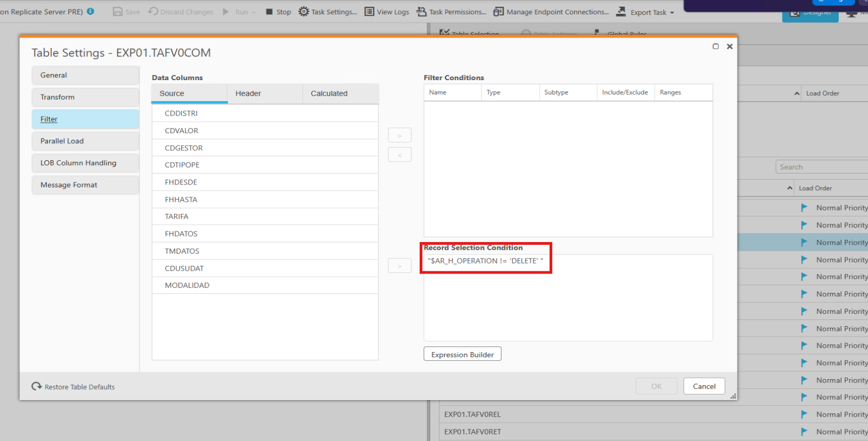Open the Transform settings tab
Image resolution: width=868 pixels, height=441 pixels.
pos(85,97)
